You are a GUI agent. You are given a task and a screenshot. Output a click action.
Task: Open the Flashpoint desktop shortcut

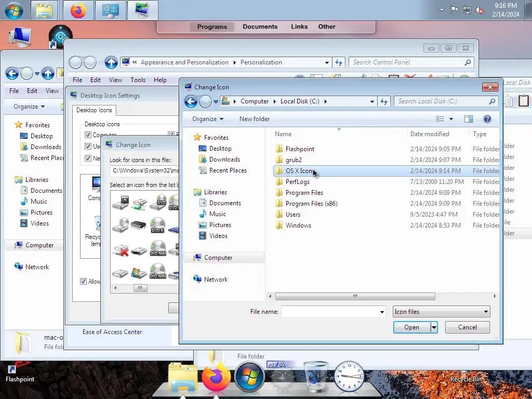[x=20, y=373]
